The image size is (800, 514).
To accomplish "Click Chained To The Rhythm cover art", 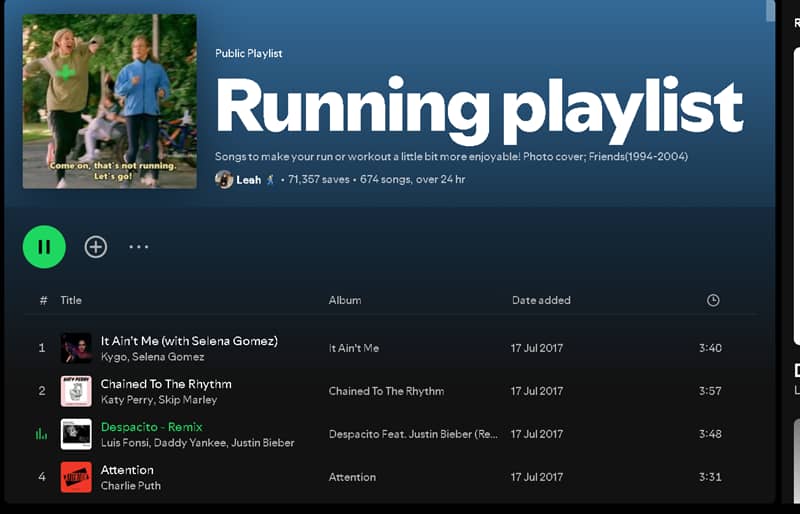I will (x=76, y=391).
